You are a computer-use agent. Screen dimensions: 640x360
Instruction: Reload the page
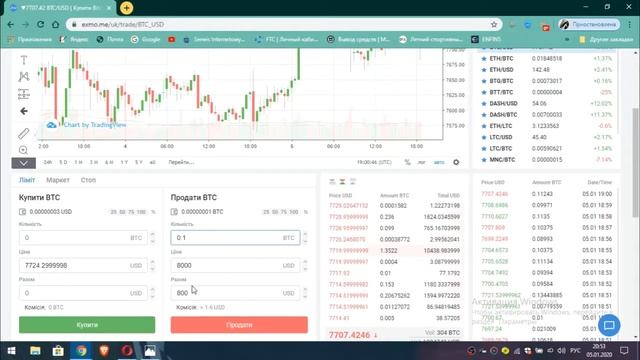click(x=40, y=24)
